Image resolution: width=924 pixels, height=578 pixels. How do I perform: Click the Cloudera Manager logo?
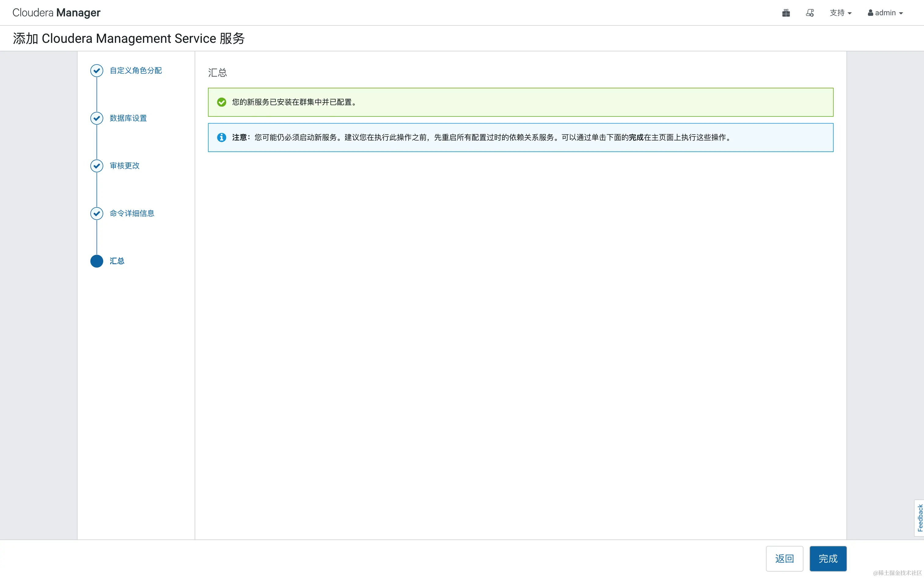(56, 13)
